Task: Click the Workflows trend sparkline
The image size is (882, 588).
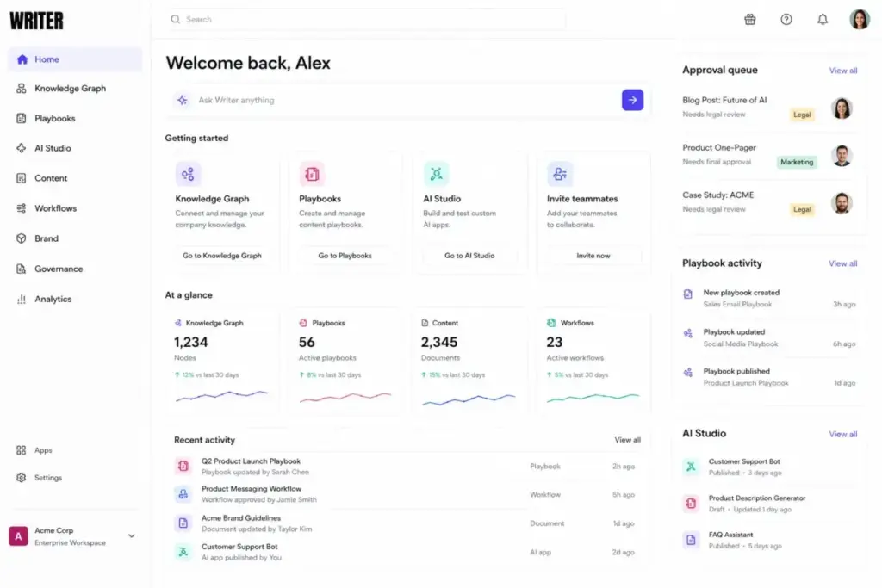Action: (x=593, y=398)
